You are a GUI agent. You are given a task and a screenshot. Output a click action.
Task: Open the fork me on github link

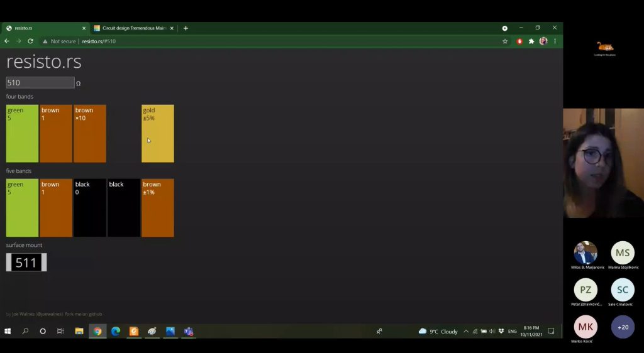84,314
